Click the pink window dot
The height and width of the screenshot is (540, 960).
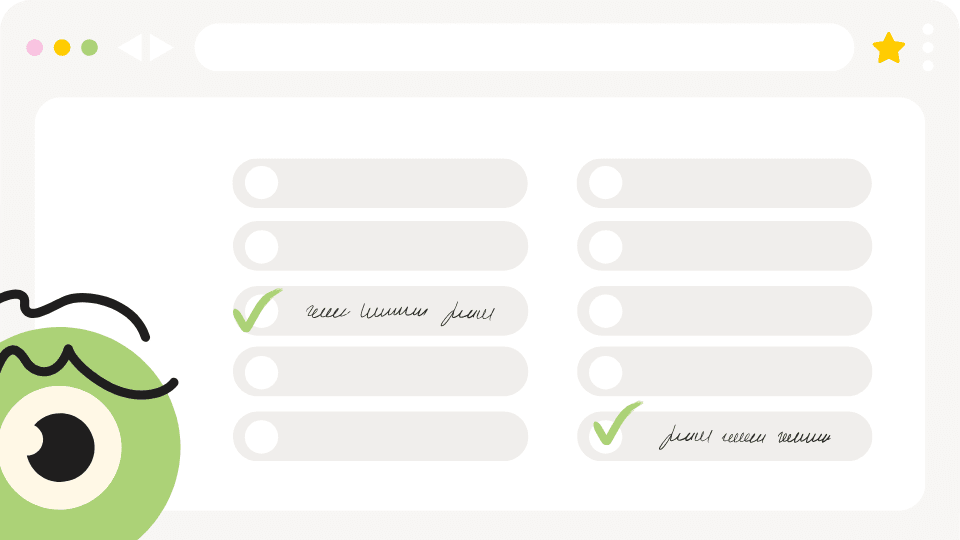[34, 47]
